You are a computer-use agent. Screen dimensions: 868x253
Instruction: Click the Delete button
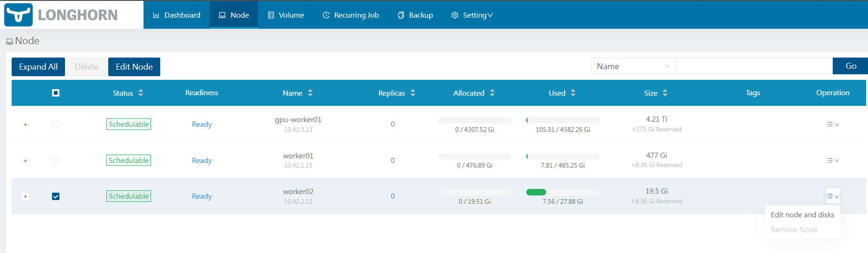click(x=87, y=67)
